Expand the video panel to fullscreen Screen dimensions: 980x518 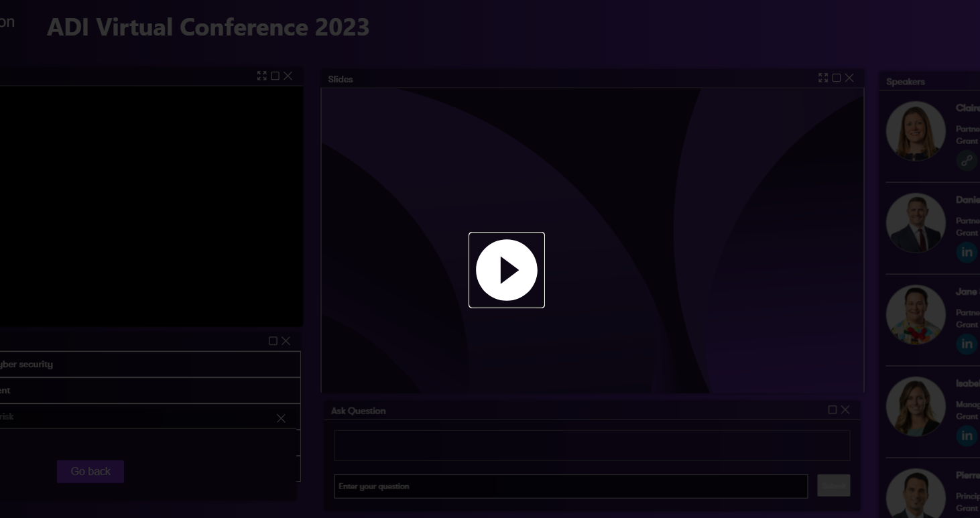coord(261,76)
